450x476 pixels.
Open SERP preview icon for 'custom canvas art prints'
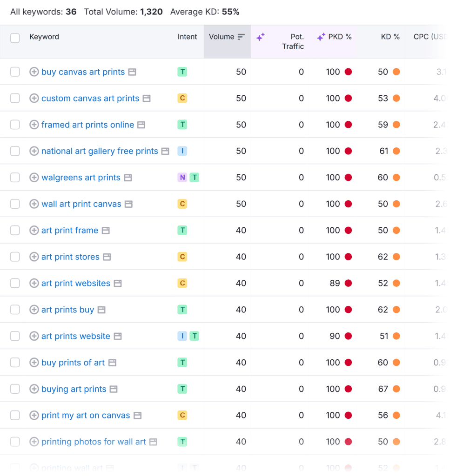coord(147,99)
